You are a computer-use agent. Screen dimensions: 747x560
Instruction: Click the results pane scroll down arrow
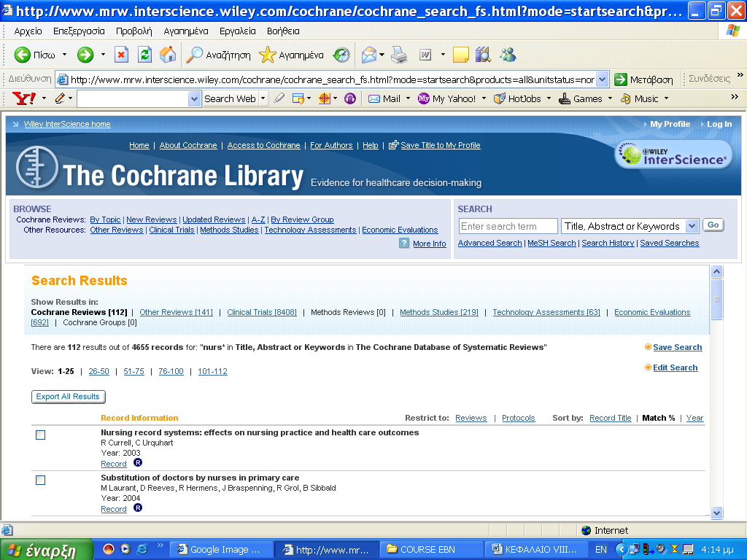[716, 513]
